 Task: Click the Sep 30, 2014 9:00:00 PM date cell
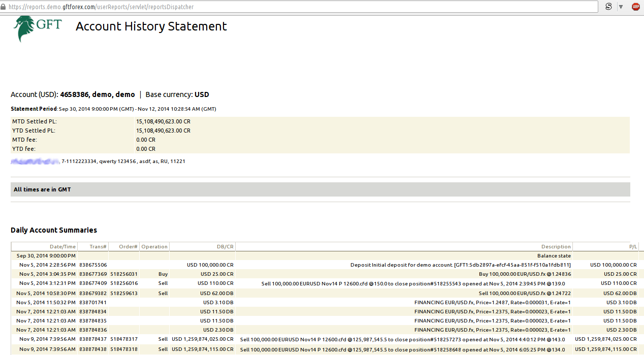point(46,256)
